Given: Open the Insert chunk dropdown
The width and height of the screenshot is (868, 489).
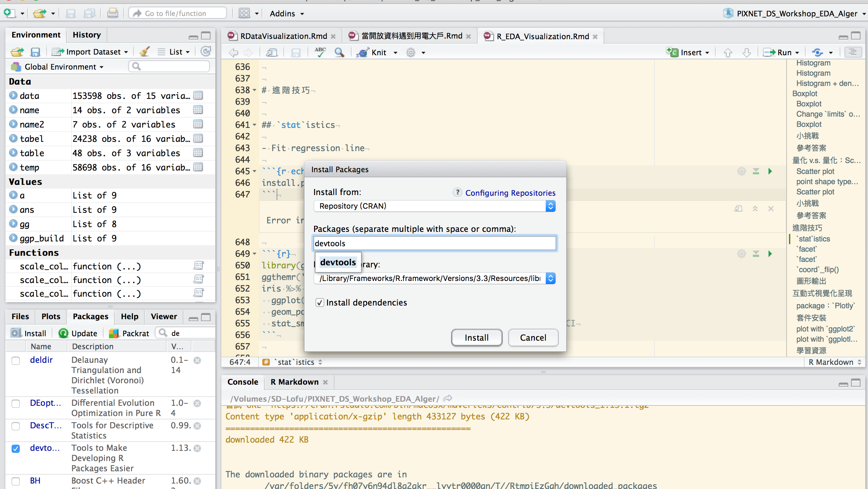Looking at the screenshot, I should pyautogui.click(x=688, y=52).
